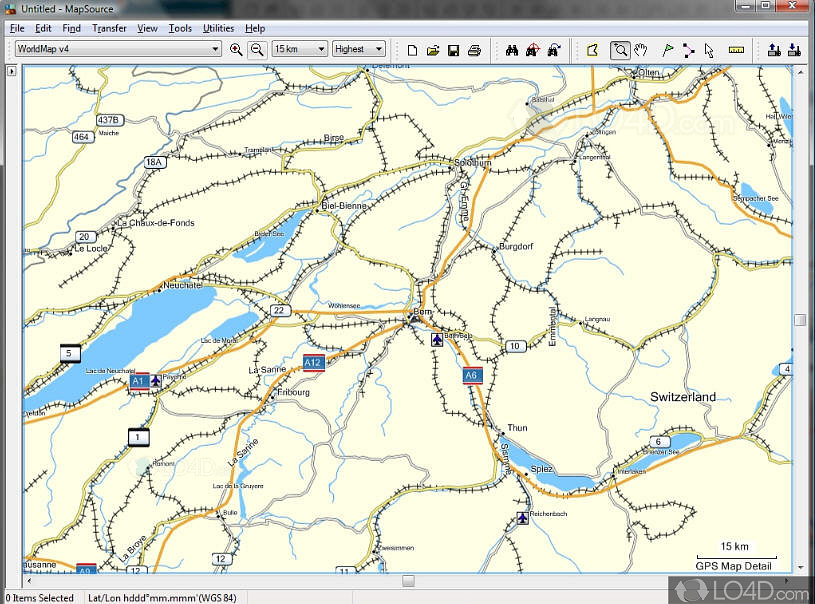Open the Transfer menu

tap(109, 28)
